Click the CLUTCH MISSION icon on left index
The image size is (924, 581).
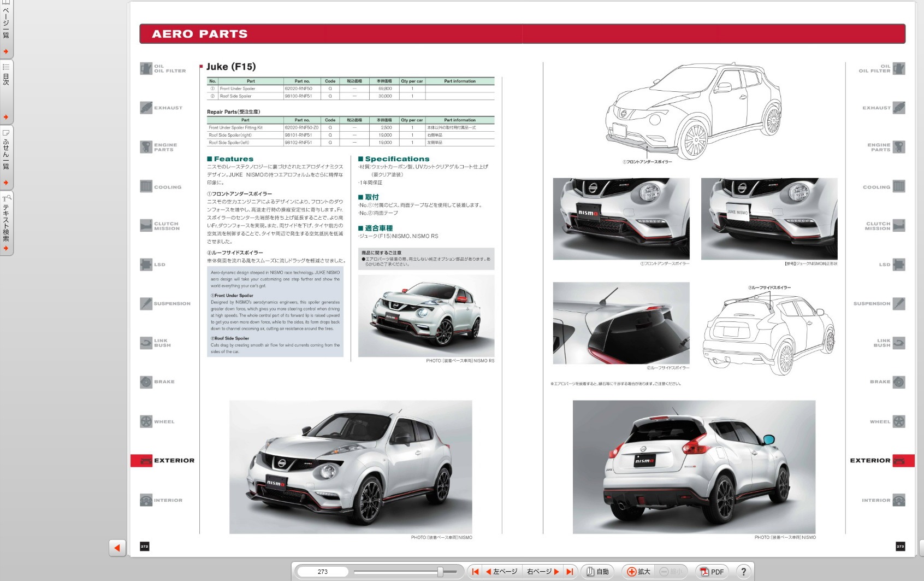click(x=146, y=226)
